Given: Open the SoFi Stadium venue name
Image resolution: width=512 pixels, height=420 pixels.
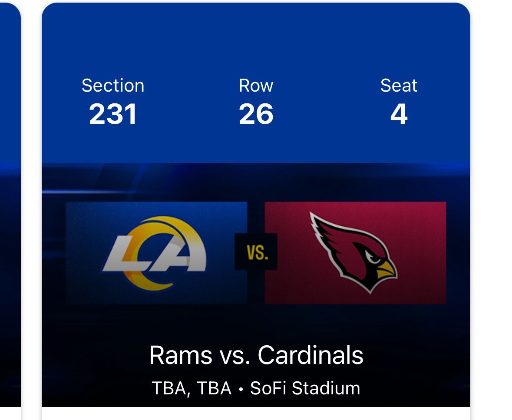Looking at the screenshot, I should click(x=305, y=388).
